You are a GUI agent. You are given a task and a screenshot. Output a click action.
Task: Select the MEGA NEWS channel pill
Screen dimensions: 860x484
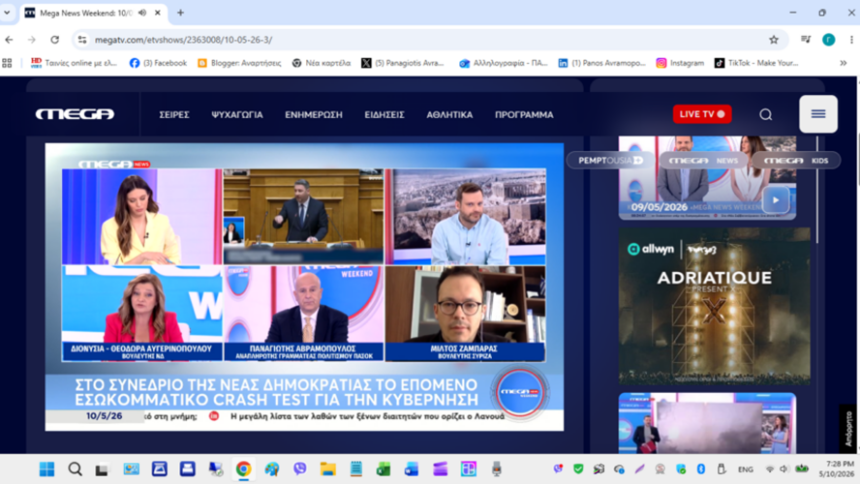703,160
